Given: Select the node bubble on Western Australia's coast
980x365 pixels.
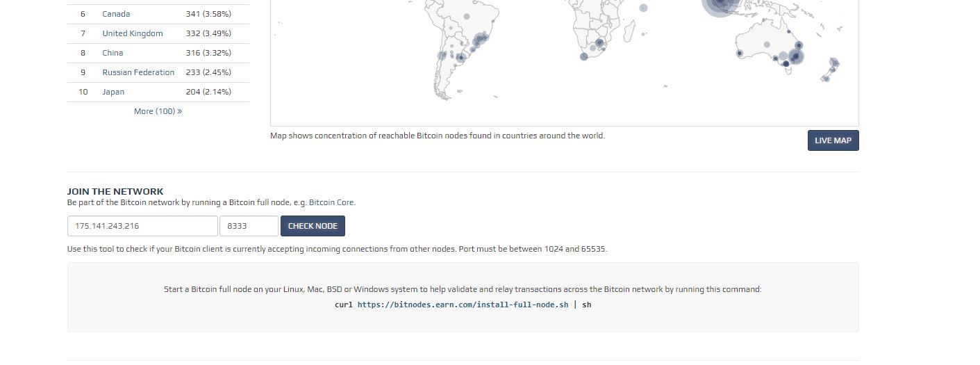Looking at the screenshot, I should point(740,53).
